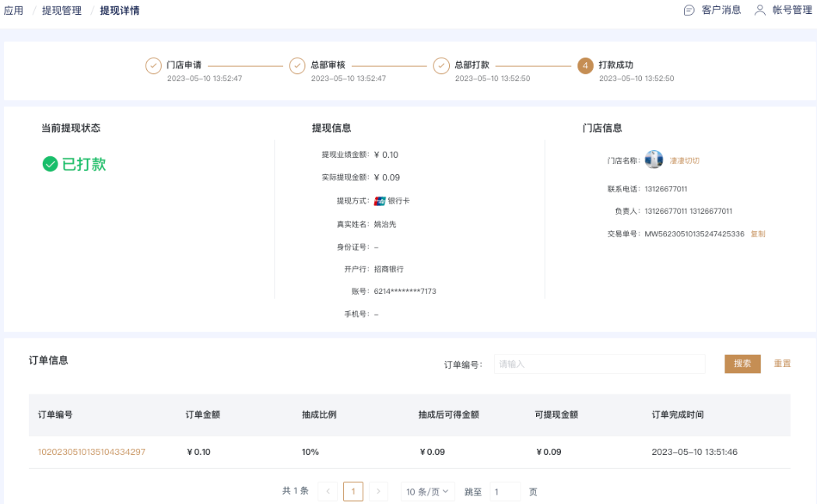This screenshot has height=504, width=817.
Task: Click the UnionPay 银行卡 logo icon
Action: [380, 201]
